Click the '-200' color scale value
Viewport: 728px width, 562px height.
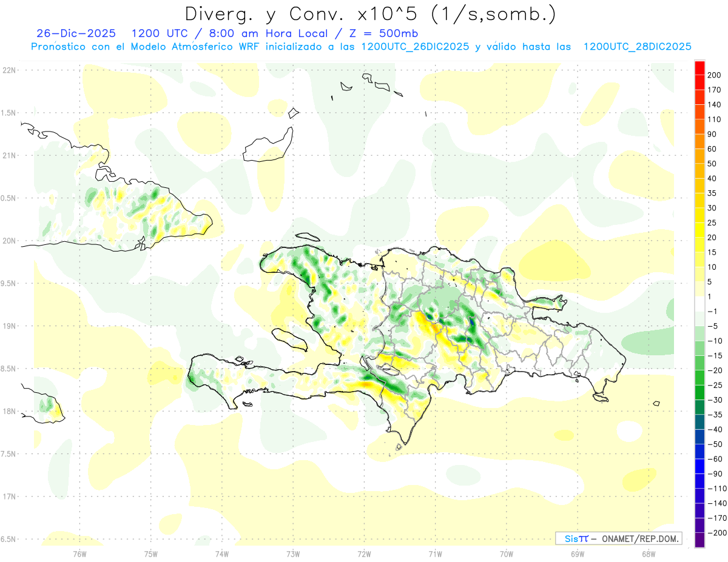[717, 532]
